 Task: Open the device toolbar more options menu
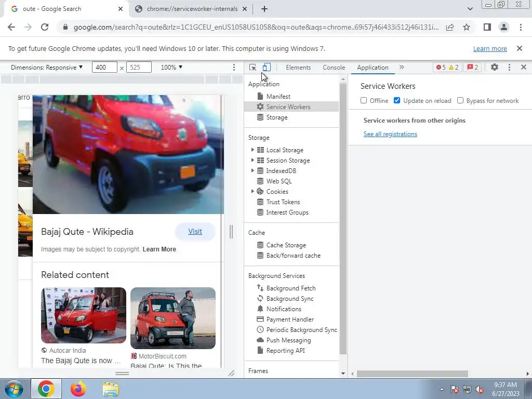point(234,67)
